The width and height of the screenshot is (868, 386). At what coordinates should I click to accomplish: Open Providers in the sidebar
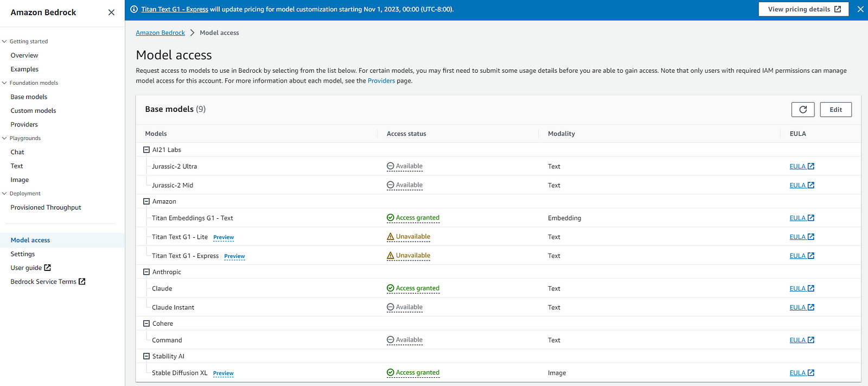[24, 125]
